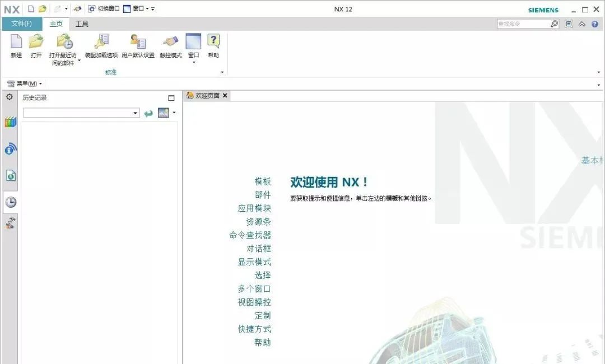Open the 文件(F) menu tab
The height and width of the screenshot is (364, 605).
(22, 24)
